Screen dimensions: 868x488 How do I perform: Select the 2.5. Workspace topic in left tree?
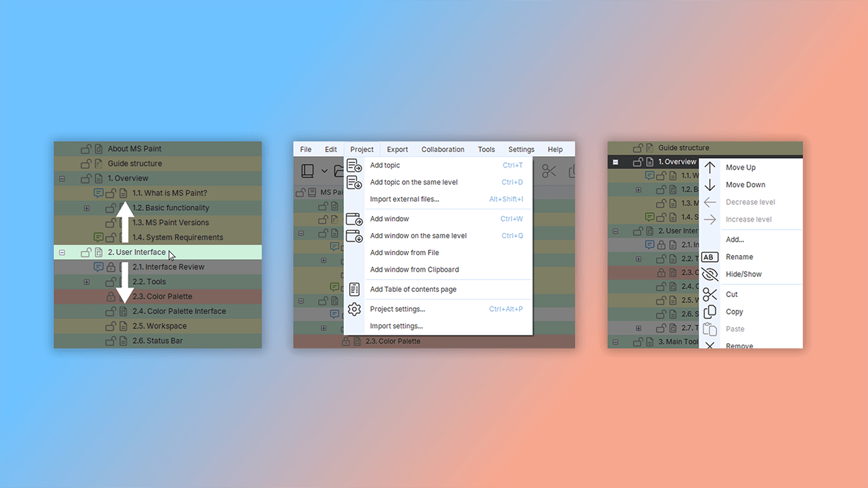pyautogui.click(x=159, y=326)
